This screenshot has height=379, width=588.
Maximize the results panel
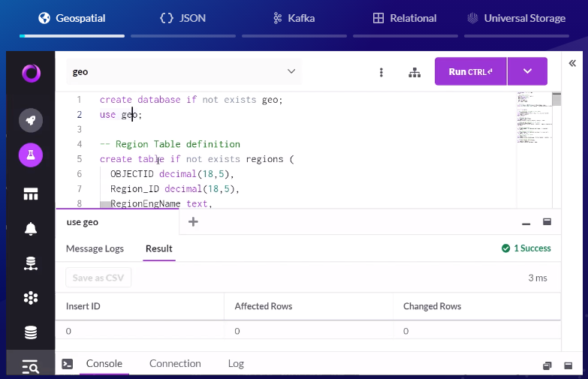(547, 222)
